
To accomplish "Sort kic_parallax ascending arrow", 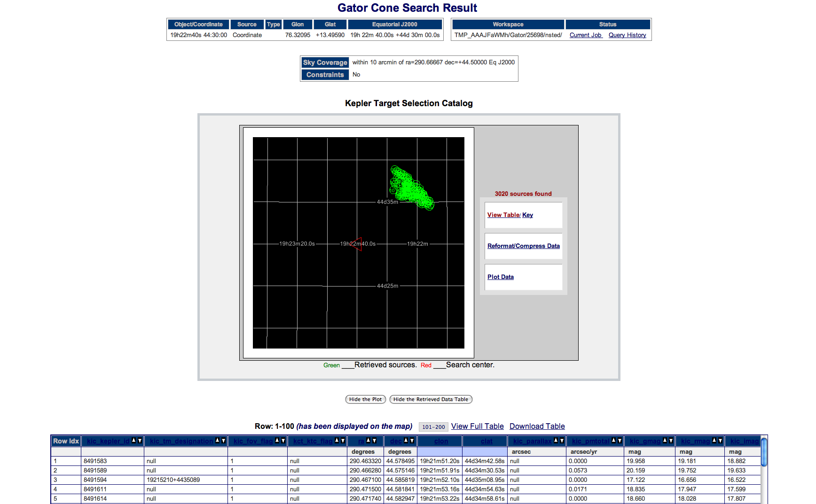I will pyautogui.click(x=556, y=441).
